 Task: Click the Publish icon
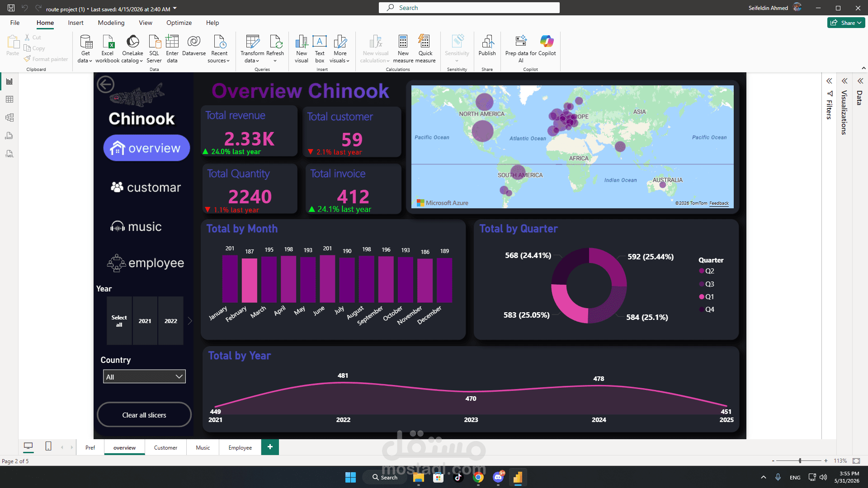click(x=487, y=45)
